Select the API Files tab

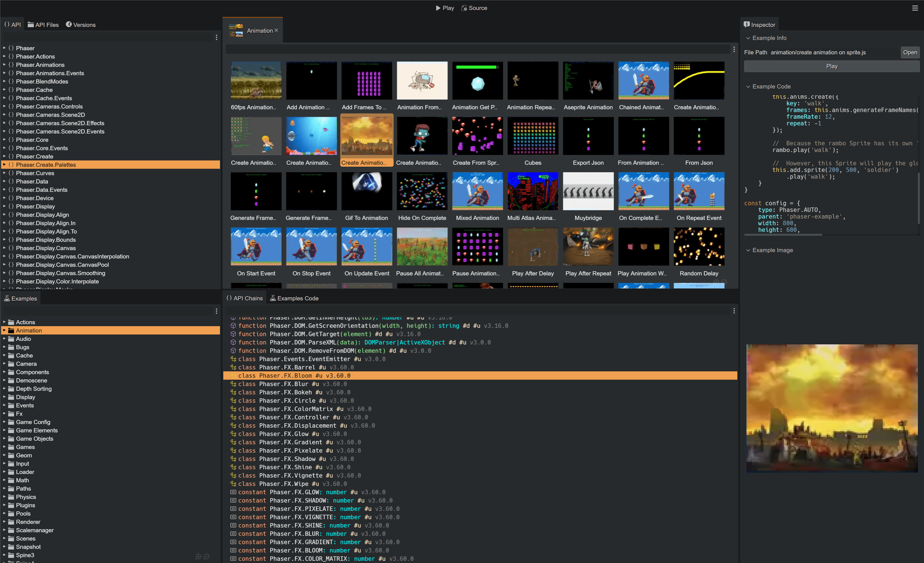[x=43, y=24]
